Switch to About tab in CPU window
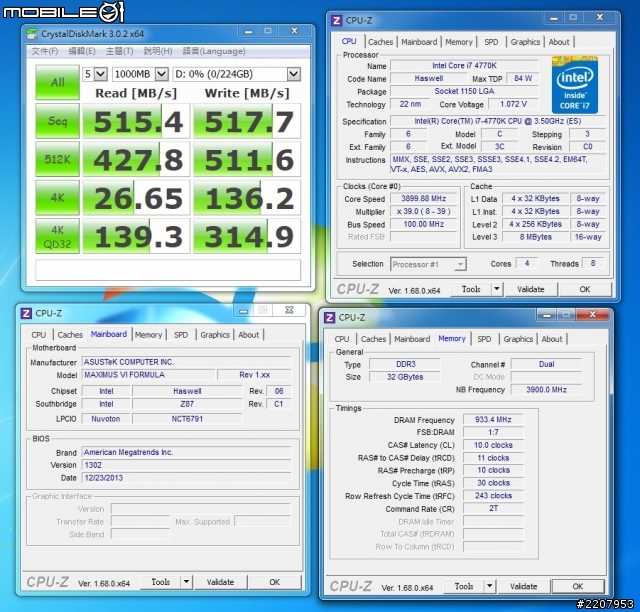This screenshot has height=612, width=640. click(x=559, y=42)
